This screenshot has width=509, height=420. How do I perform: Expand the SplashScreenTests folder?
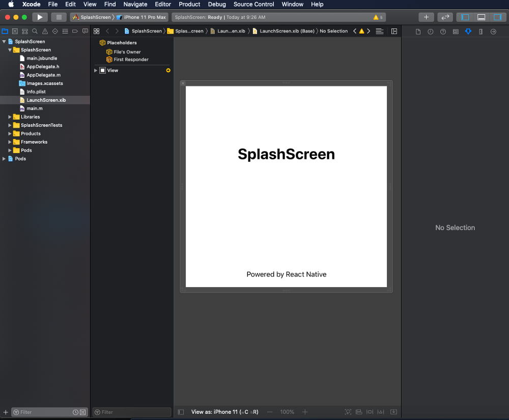pos(10,125)
